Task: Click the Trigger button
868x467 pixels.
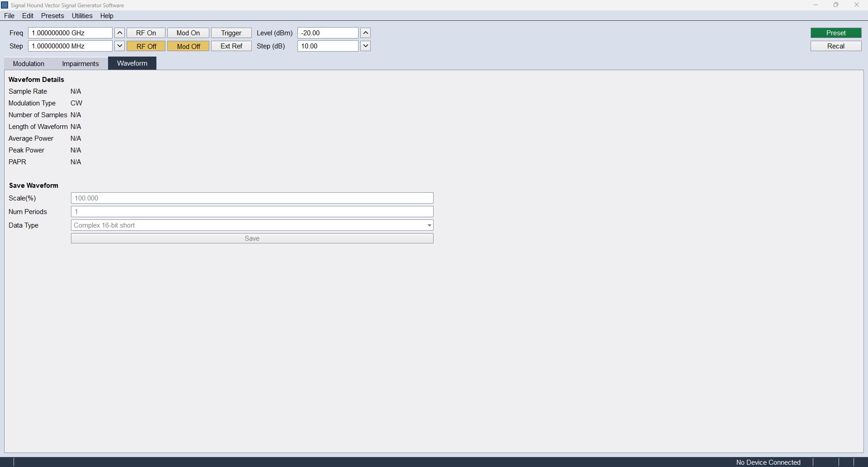Action: [231, 33]
